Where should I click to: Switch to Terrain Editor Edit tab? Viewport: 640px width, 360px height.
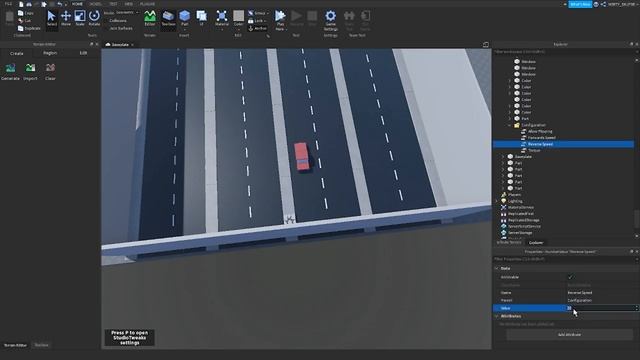click(83, 53)
